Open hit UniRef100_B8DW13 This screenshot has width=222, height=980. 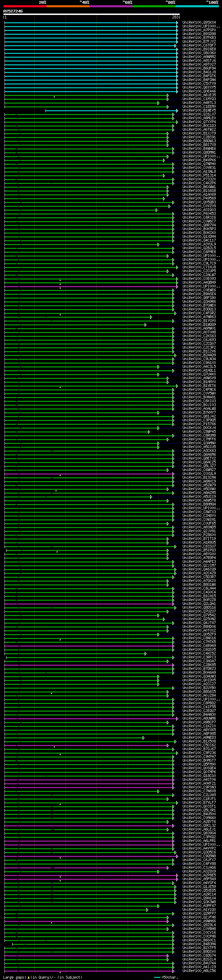click(x=199, y=141)
